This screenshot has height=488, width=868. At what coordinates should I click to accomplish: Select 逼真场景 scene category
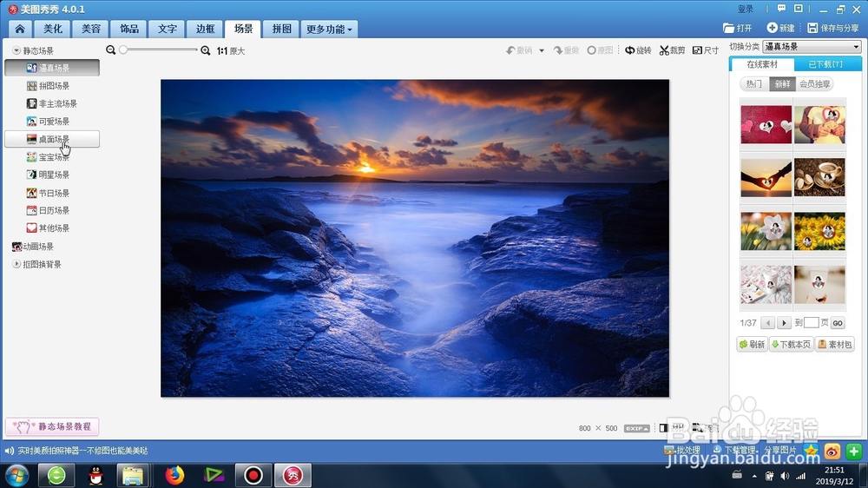click(x=52, y=68)
